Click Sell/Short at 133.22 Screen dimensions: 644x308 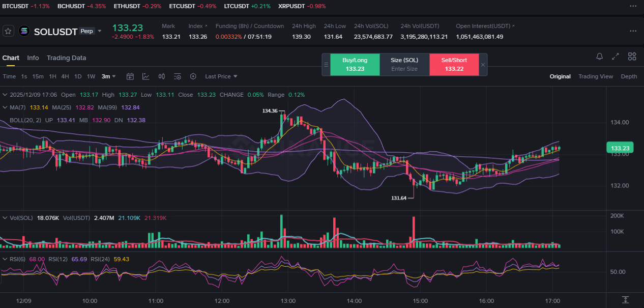454,65
